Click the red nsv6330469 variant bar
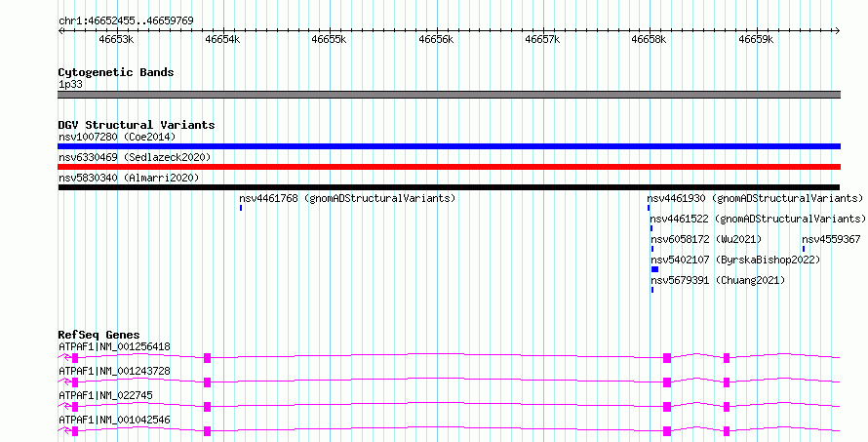 (x=449, y=167)
